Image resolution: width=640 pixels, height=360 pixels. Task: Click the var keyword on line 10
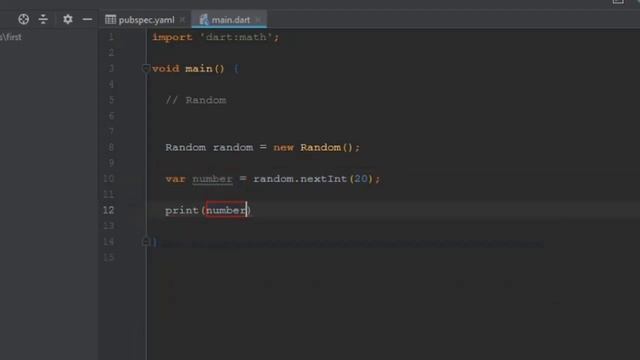click(x=175, y=179)
